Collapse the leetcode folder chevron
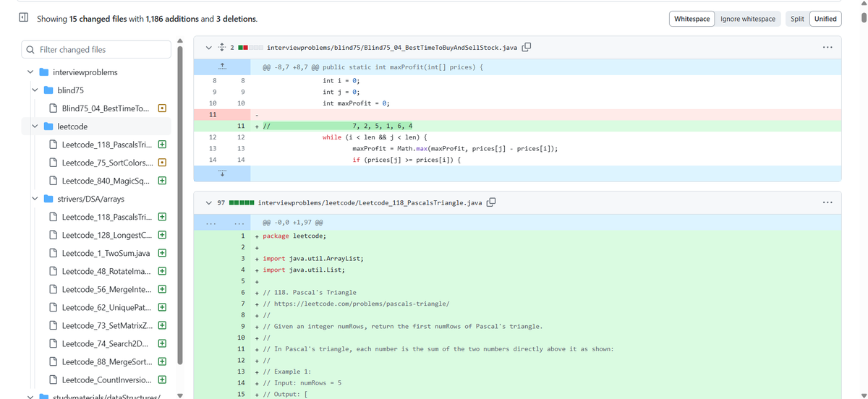This screenshot has height=399, width=868. point(35,126)
